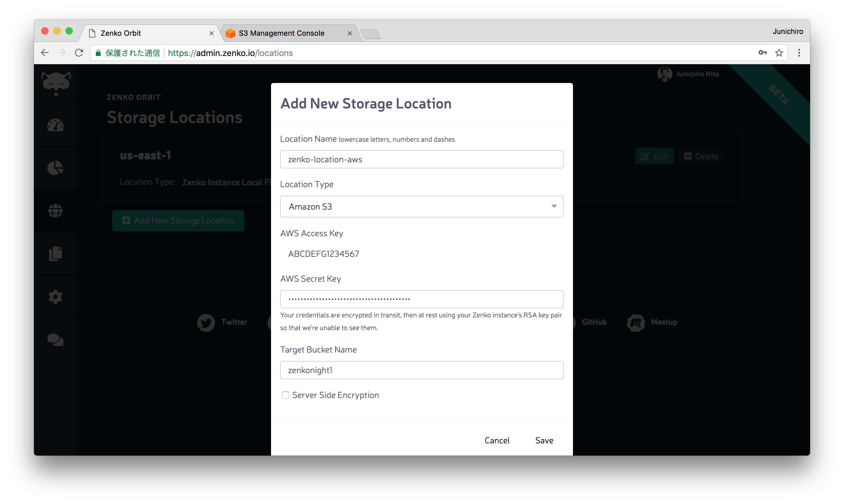Open the copy documents sidebar icon
This screenshot has width=844, height=504.
coord(55,254)
